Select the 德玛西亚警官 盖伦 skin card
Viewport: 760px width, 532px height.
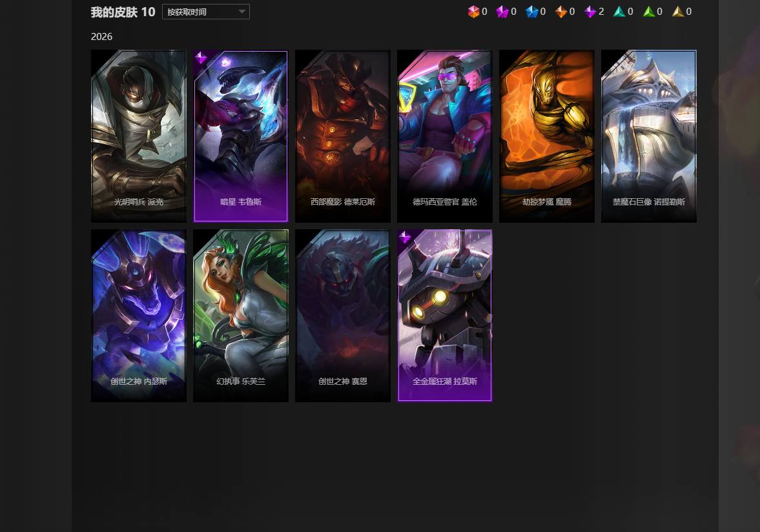[x=445, y=136]
